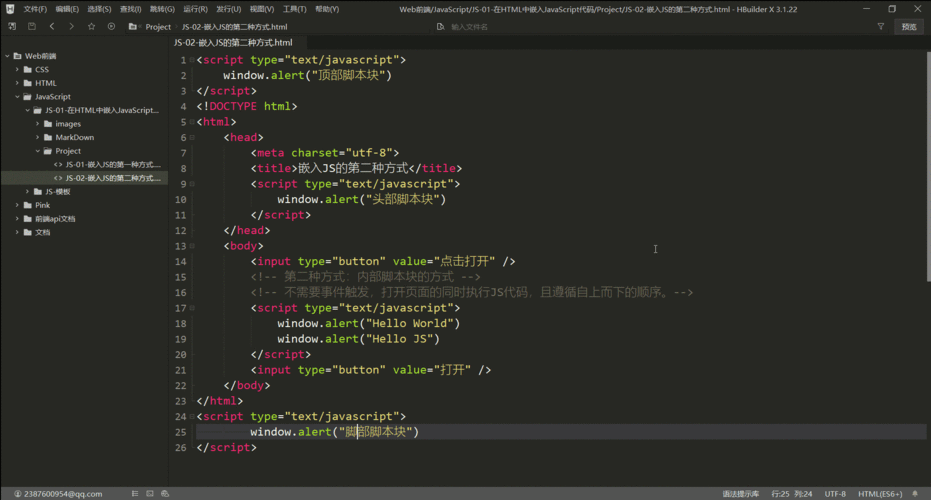The height and width of the screenshot is (500, 931).
Task: Fold the script block at line 24
Action: (192, 417)
